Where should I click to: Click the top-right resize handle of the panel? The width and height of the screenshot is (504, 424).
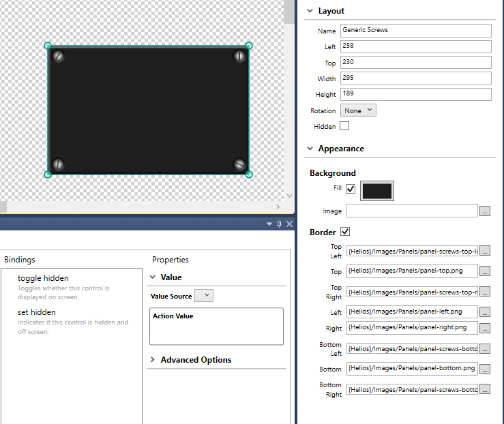point(249,46)
